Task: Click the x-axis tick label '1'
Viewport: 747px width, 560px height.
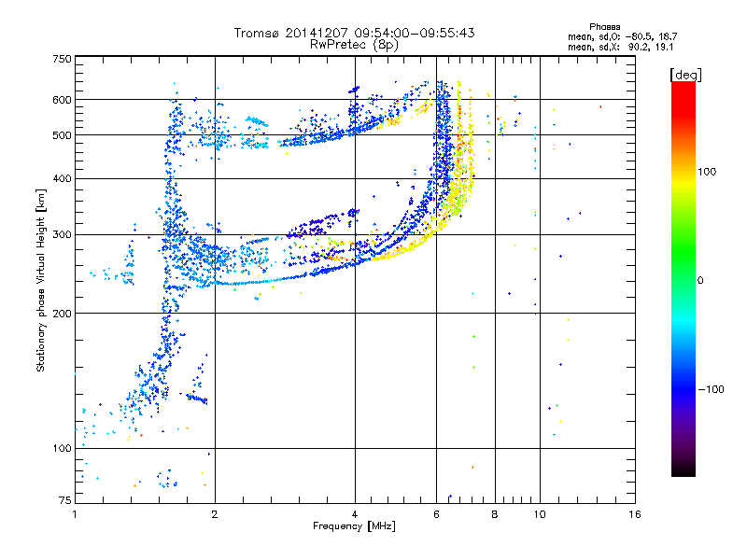Action: point(75,514)
